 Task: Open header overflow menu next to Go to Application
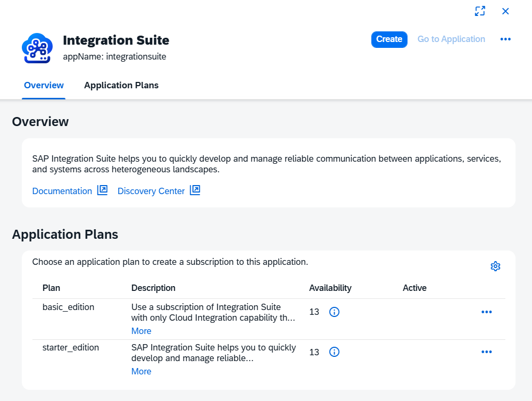pos(505,39)
